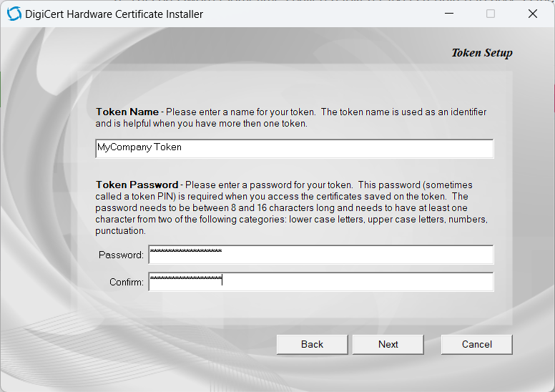Focus the Password input field
Image resolution: width=555 pixels, height=392 pixels.
point(320,255)
